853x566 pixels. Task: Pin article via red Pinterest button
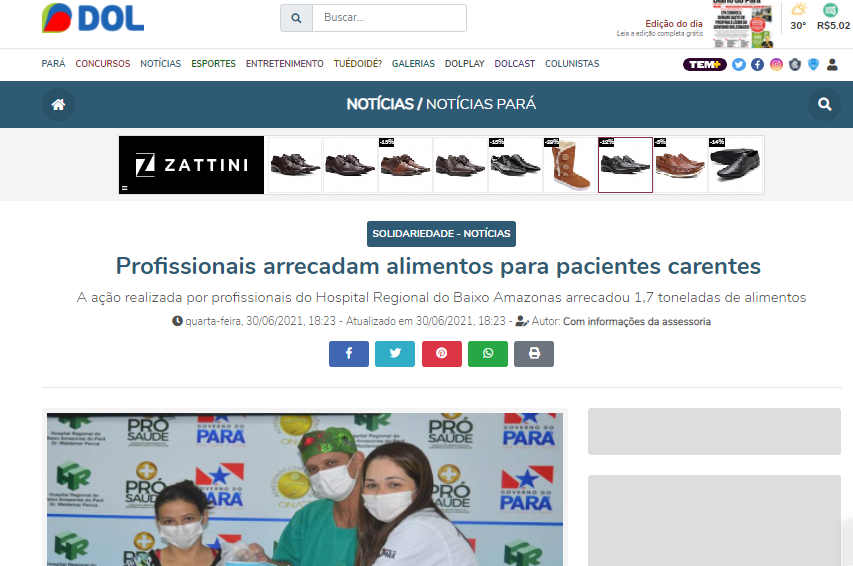click(442, 354)
